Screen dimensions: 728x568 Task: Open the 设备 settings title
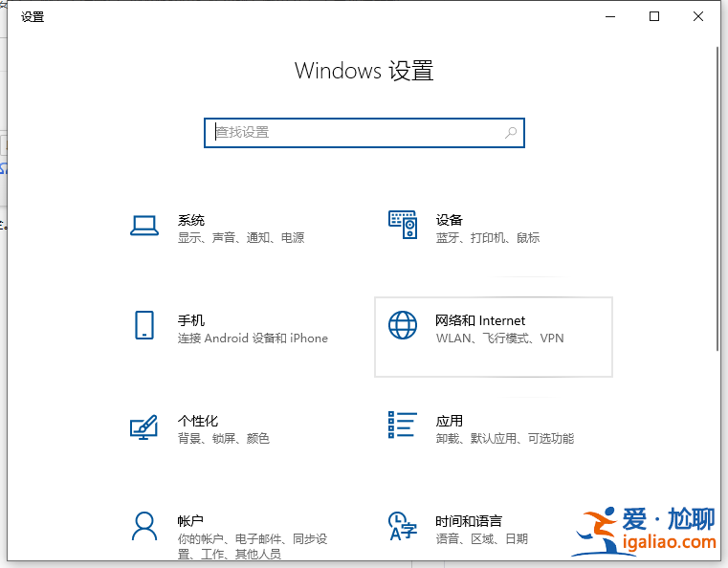449,220
